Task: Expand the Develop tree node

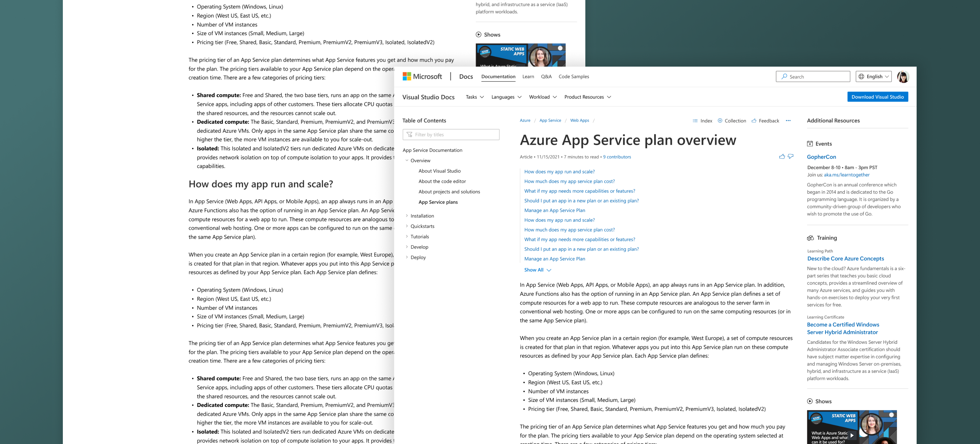Action: [x=407, y=247]
